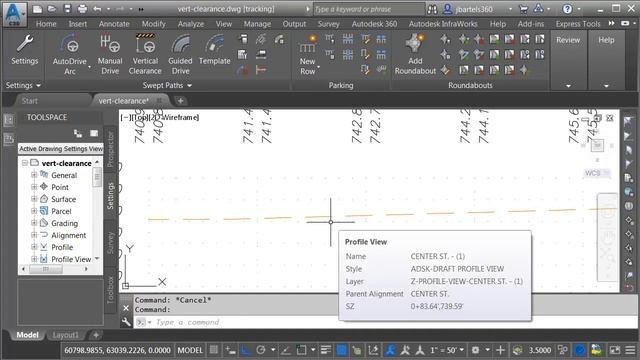The image size is (640, 360).
Task: Open the Home ribbon tab
Action: (46, 24)
